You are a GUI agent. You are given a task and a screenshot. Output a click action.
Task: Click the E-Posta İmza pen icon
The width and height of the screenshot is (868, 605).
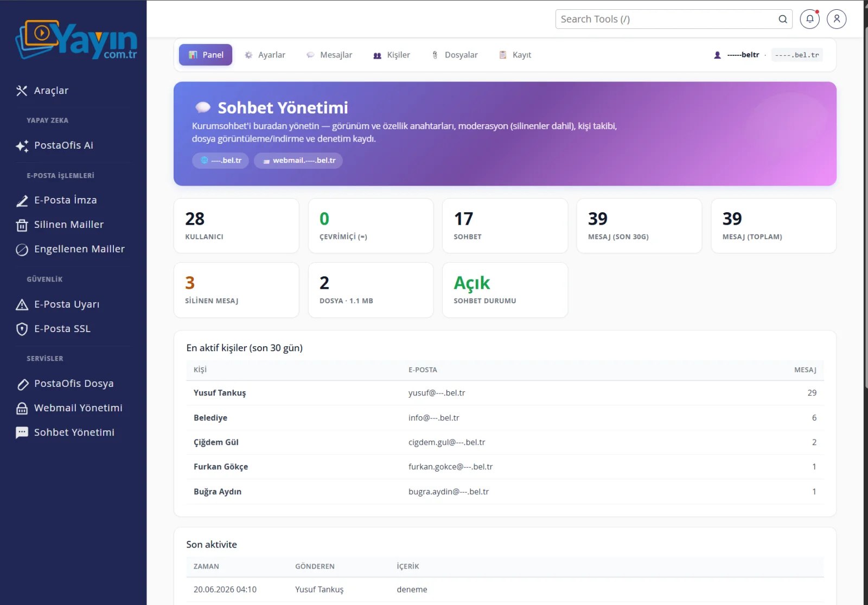tap(22, 201)
